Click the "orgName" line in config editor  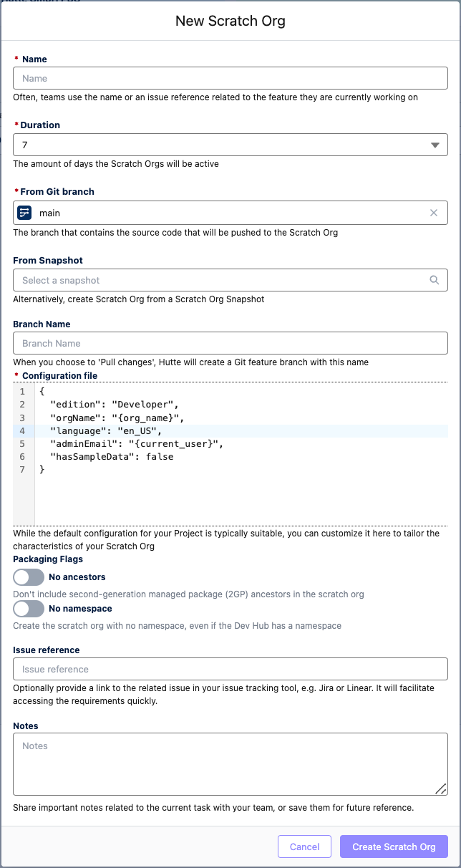tap(117, 418)
